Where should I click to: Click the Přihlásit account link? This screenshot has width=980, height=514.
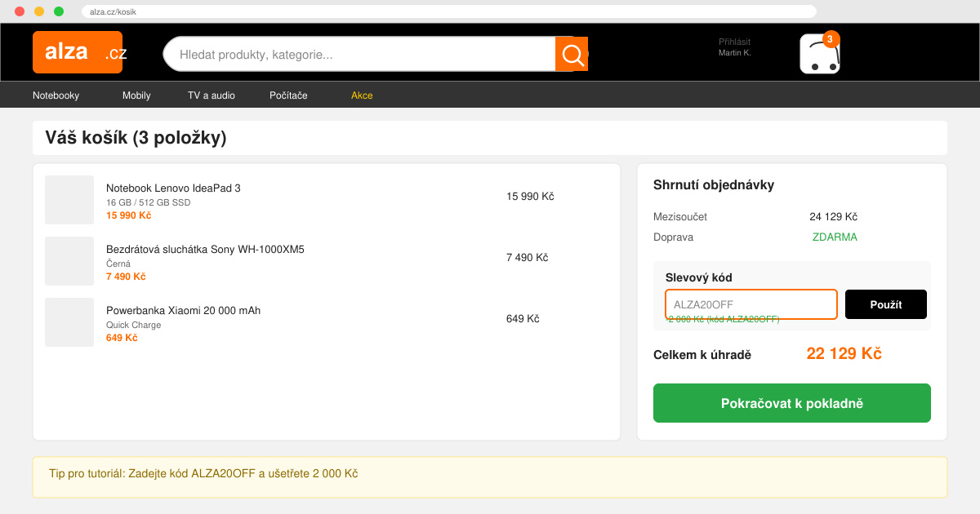(734, 42)
